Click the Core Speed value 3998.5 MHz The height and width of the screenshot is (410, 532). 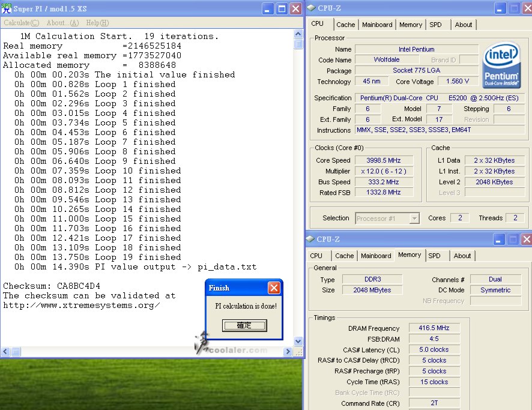point(384,160)
